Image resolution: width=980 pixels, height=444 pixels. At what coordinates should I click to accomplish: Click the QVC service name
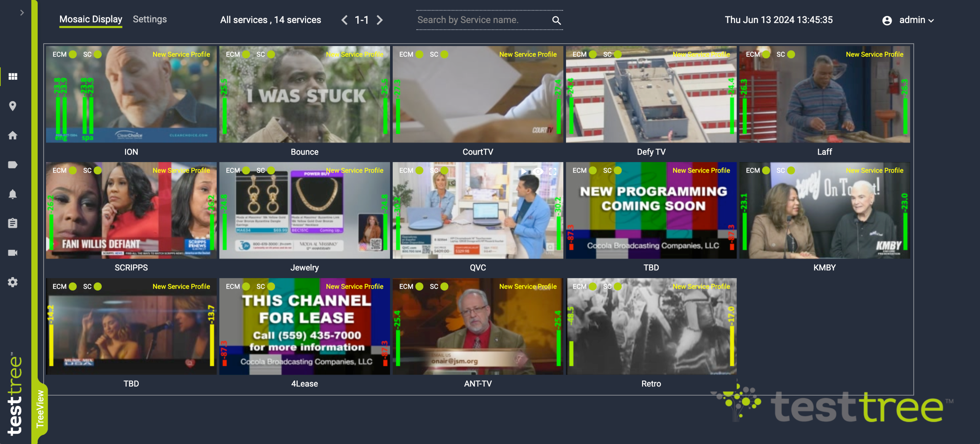[478, 268]
